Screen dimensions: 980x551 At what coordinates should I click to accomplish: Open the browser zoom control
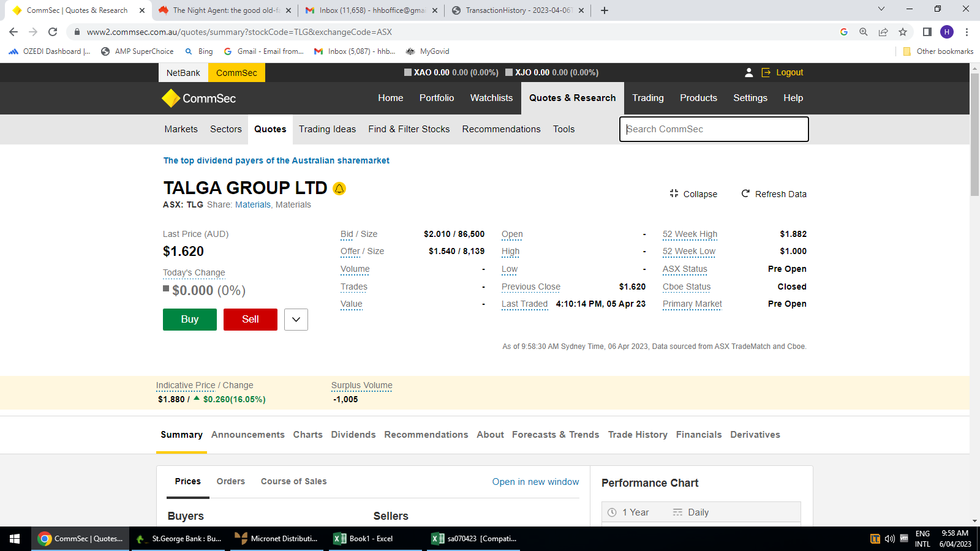pos(864,32)
